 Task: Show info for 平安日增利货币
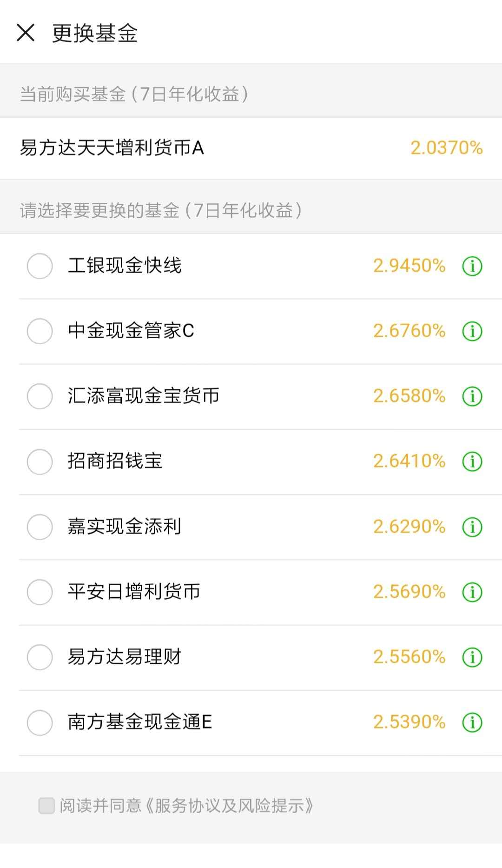pos(472,592)
